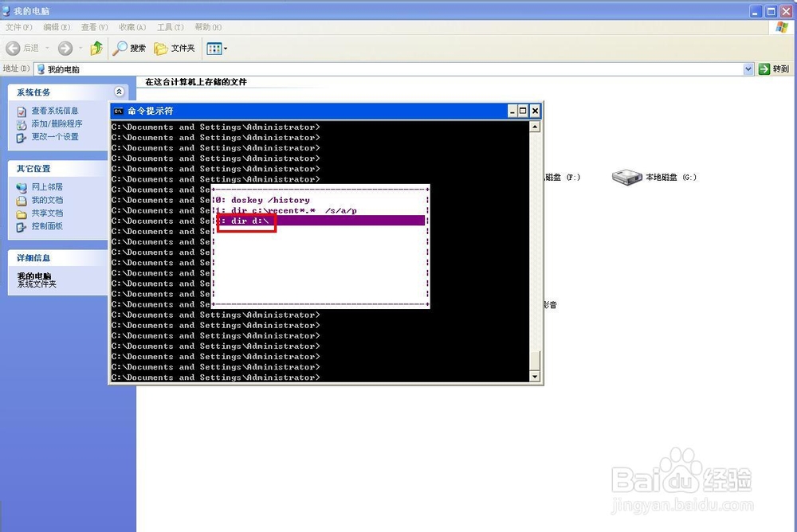The image size is (797, 532).
Task: Open the 搜索 search tool
Action: tap(129, 49)
